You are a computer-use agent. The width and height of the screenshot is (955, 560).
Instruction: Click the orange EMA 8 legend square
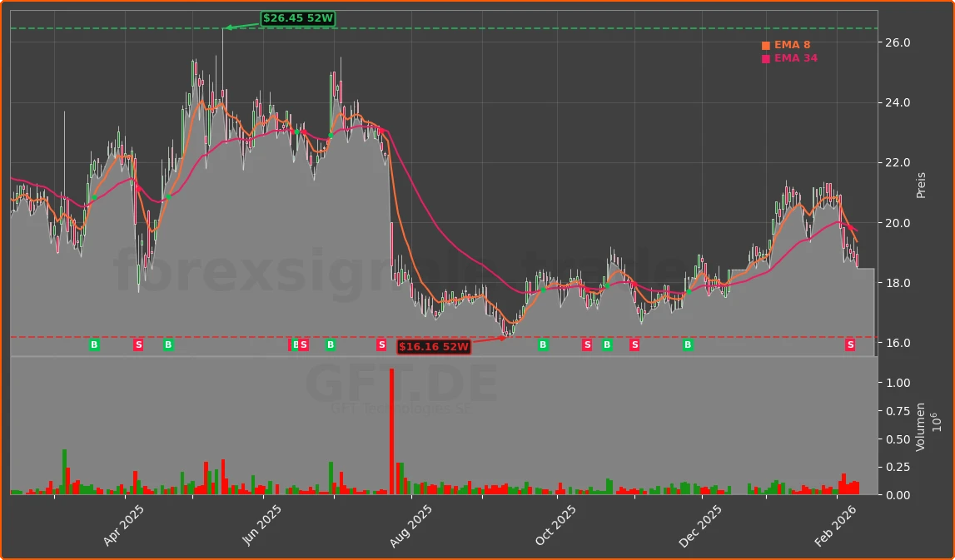coord(764,45)
